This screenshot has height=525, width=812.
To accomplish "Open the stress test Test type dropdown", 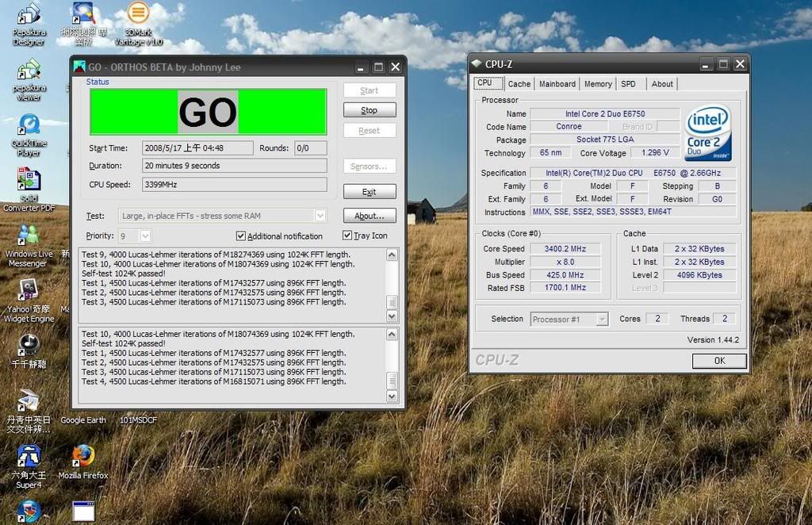I will click(320, 216).
